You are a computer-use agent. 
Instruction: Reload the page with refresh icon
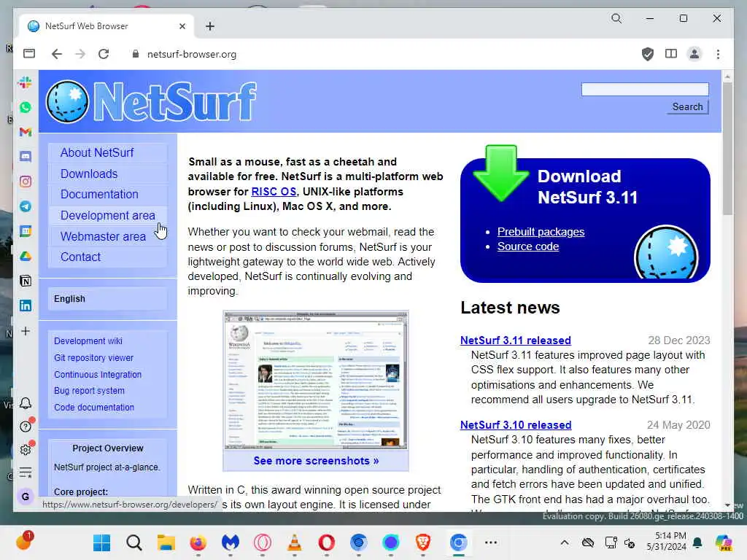click(x=104, y=54)
